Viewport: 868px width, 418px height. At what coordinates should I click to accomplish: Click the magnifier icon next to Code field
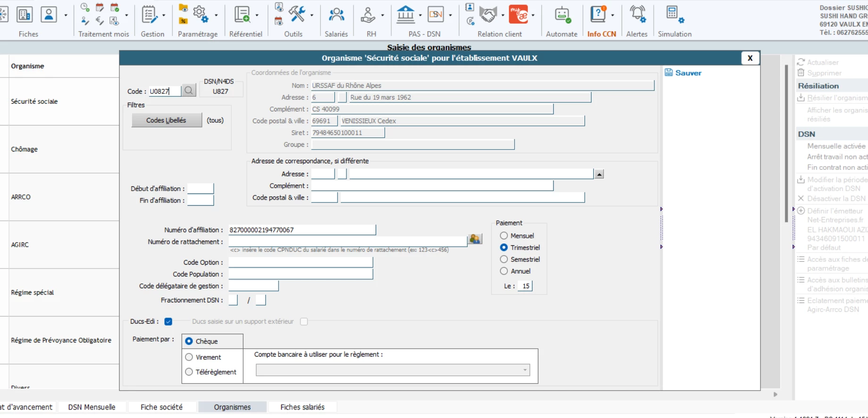[189, 91]
